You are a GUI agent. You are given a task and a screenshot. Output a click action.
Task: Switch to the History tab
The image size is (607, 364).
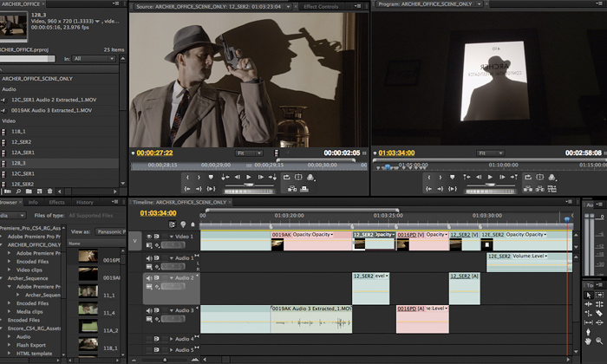click(x=84, y=202)
